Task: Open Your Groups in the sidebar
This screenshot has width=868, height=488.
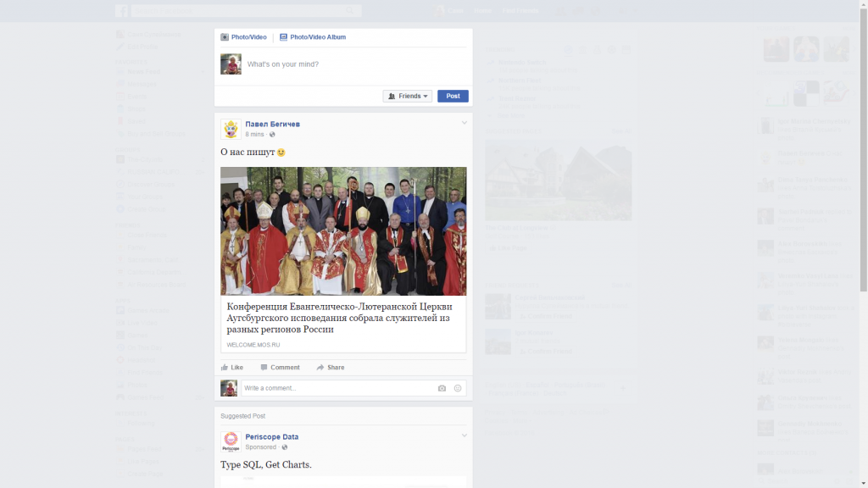Action: pos(145,197)
